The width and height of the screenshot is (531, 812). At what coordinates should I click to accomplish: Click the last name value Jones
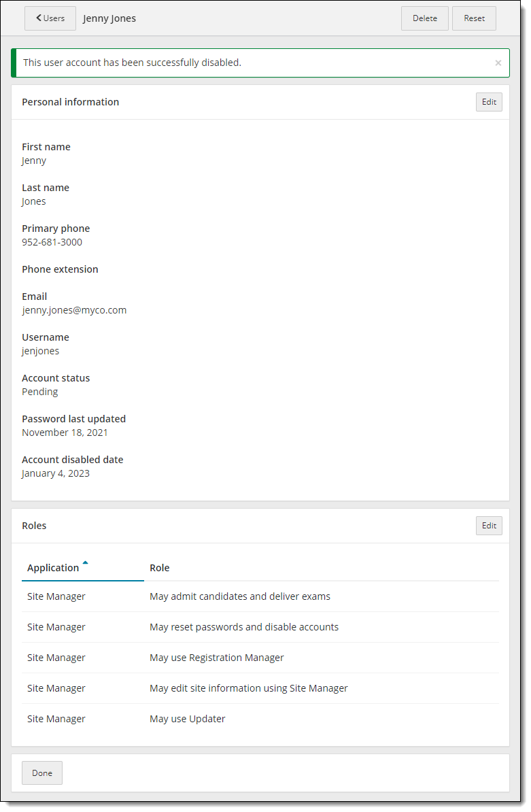click(33, 201)
